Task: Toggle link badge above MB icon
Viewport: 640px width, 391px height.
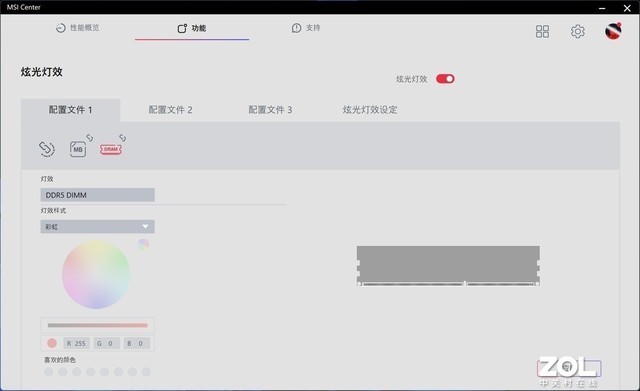Action: (90, 138)
